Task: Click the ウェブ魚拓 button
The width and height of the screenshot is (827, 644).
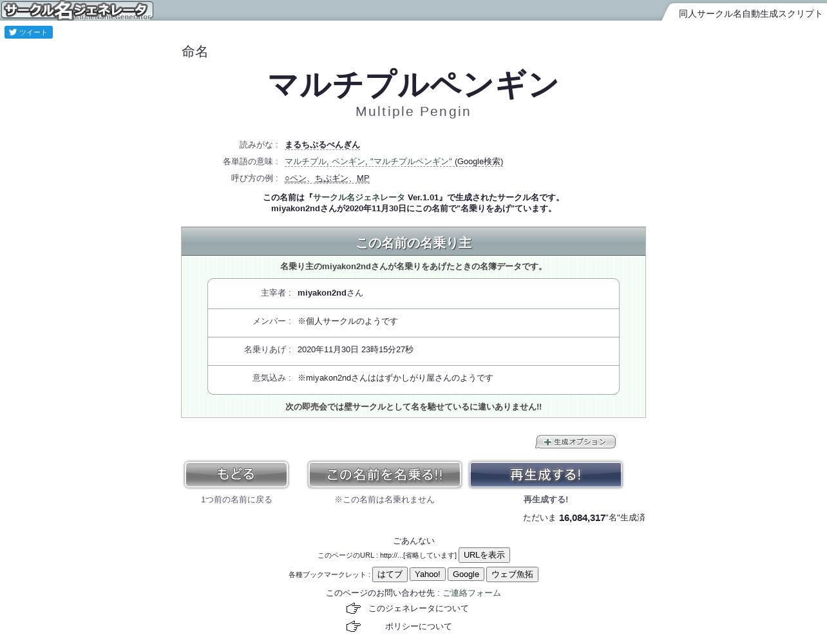Action: point(512,574)
